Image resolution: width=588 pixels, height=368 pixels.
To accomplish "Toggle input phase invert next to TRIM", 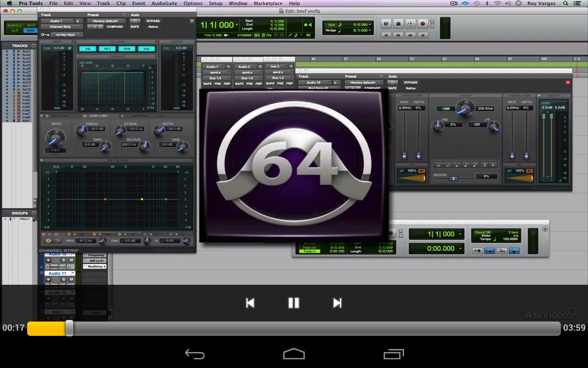I will [x=70, y=48].
